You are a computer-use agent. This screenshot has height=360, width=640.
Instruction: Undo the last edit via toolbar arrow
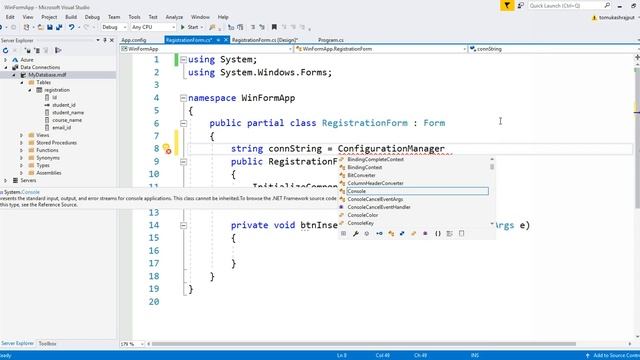pyautogui.click(x=71, y=27)
